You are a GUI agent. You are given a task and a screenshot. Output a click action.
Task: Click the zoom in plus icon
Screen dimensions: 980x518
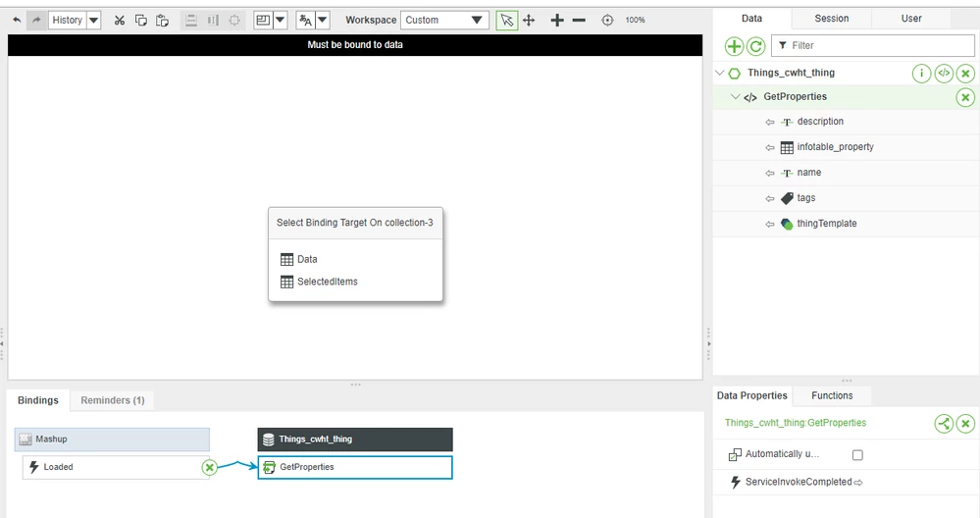pos(557,20)
